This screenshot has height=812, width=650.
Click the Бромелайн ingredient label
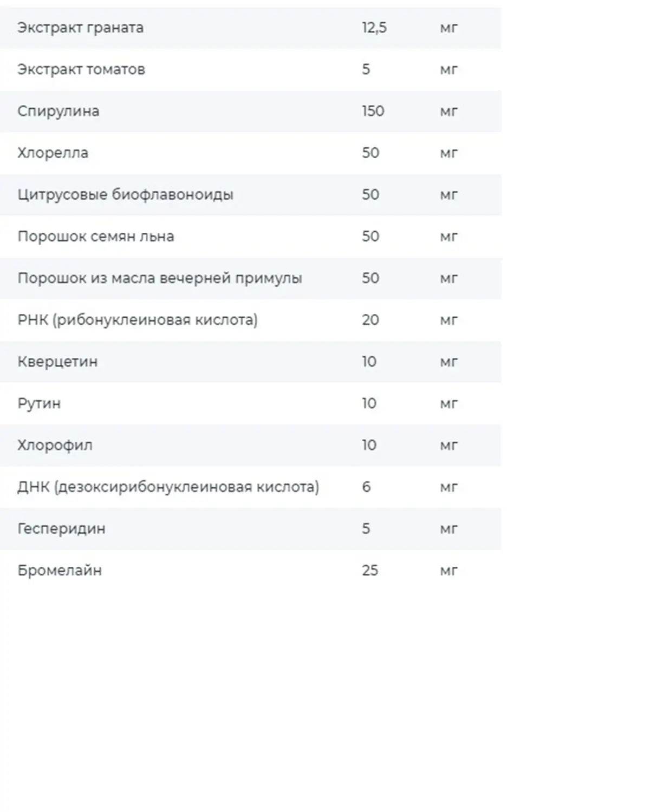click(60, 571)
